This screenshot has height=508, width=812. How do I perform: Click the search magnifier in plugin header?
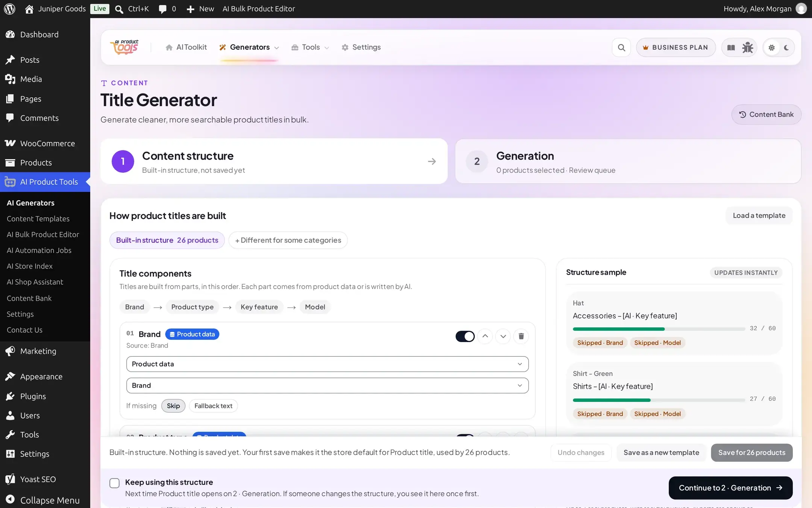(x=621, y=47)
